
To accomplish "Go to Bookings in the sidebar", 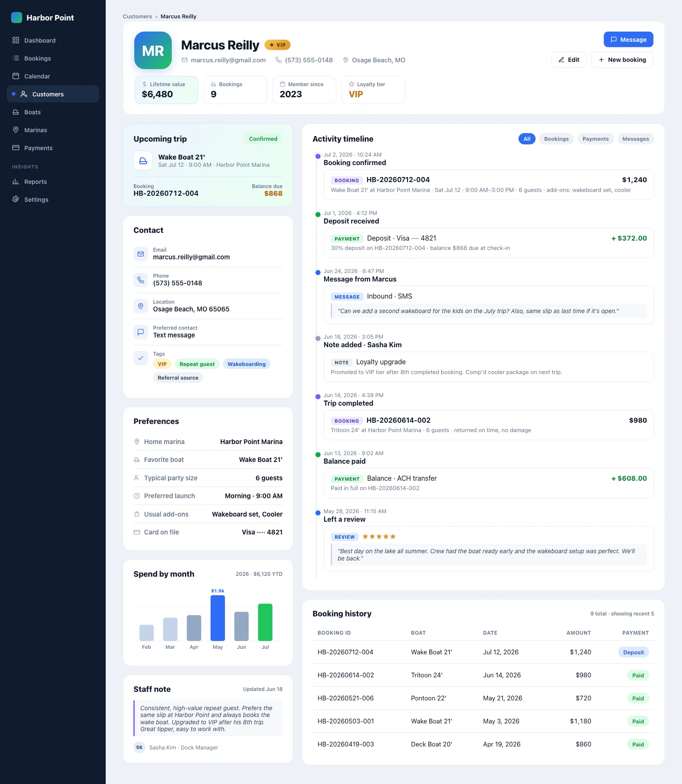I will pos(53,58).
